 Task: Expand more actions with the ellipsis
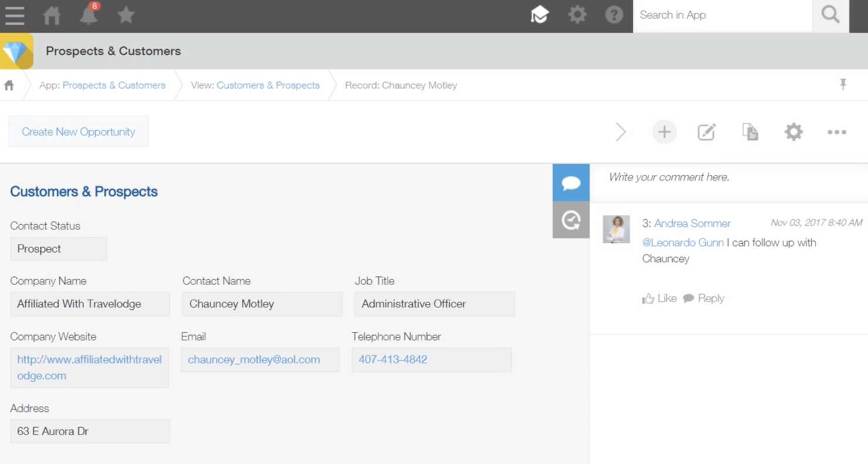point(836,131)
